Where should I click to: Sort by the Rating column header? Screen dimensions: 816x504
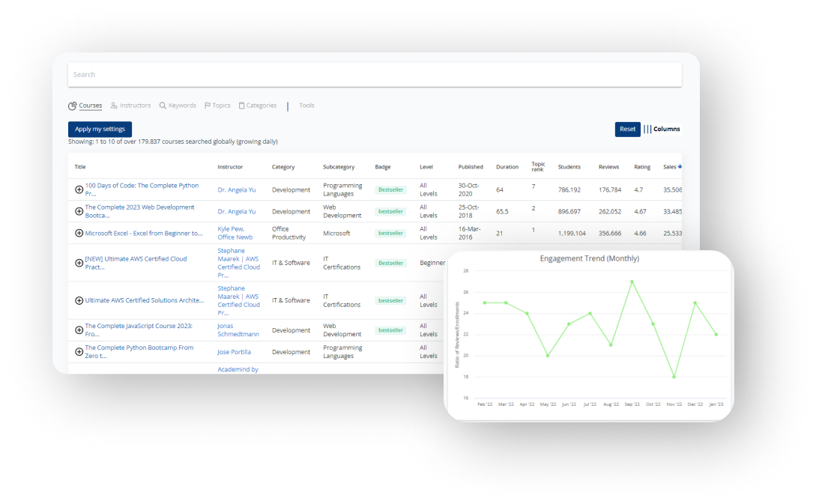[642, 167]
